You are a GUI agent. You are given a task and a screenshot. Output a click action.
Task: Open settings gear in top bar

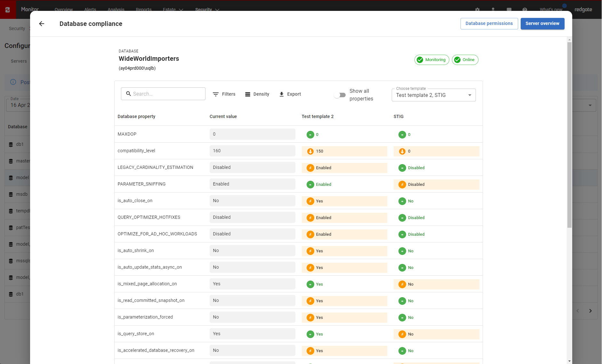(x=478, y=10)
